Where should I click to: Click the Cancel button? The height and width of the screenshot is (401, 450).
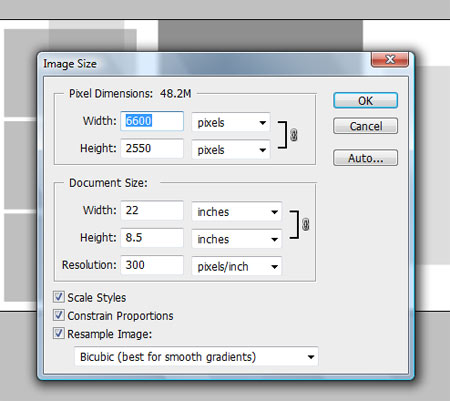pyautogui.click(x=365, y=126)
